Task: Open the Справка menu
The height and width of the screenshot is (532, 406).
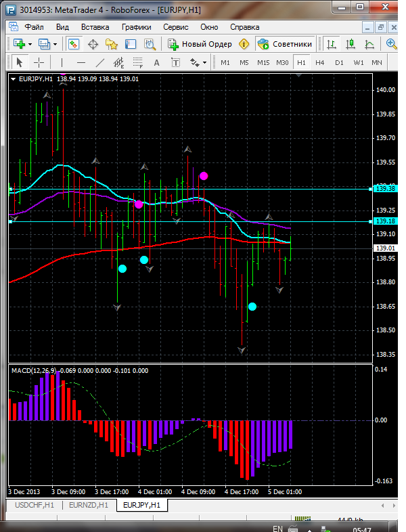Action: pyautogui.click(x=244, y=27)
